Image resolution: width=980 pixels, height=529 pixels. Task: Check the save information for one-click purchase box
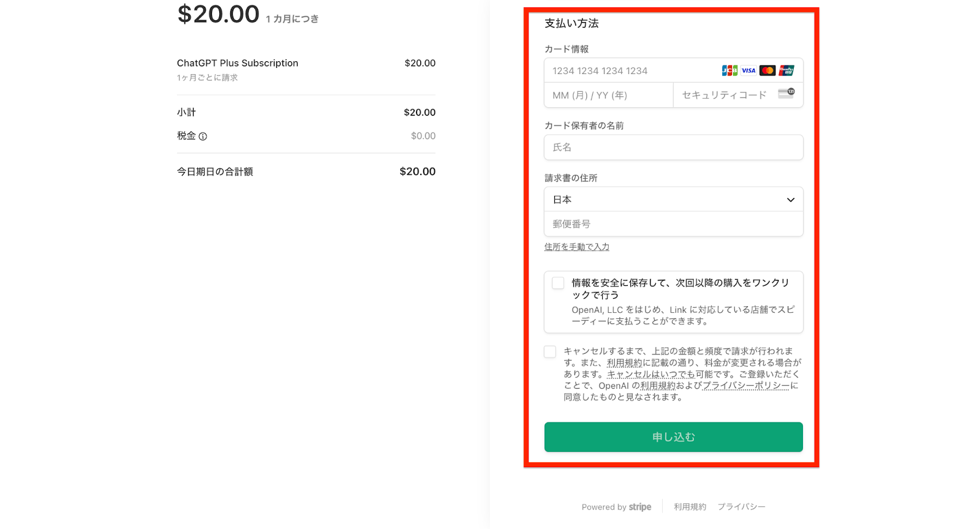[558, 283]
